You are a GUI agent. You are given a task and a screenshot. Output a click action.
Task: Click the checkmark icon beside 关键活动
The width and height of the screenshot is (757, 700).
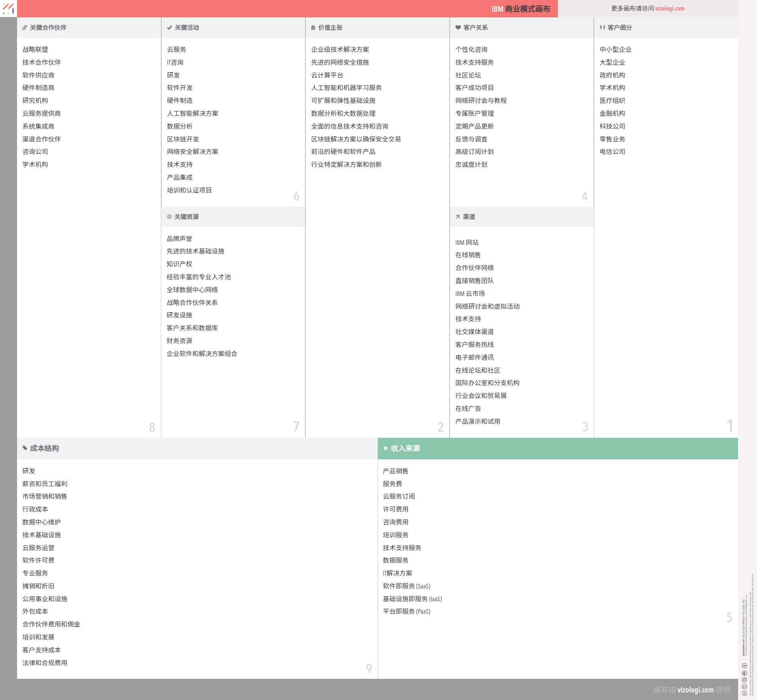[x=169, y=28]
